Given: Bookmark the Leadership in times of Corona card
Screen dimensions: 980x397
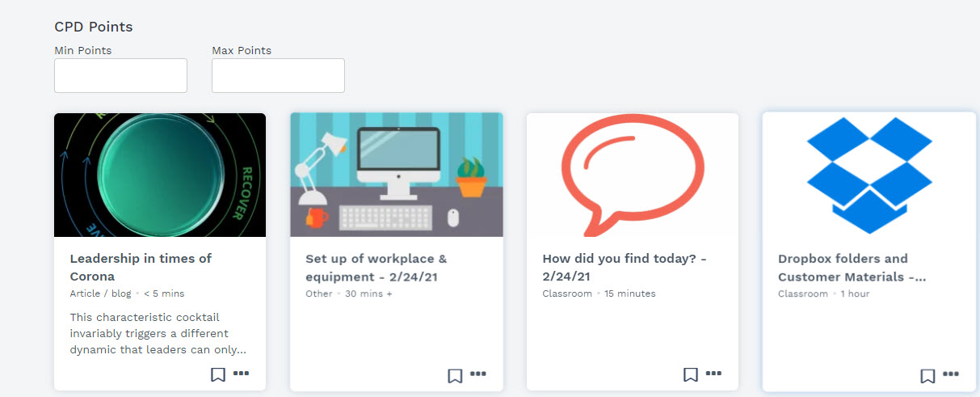Looking at the screenshot, I should click(218, 374).
